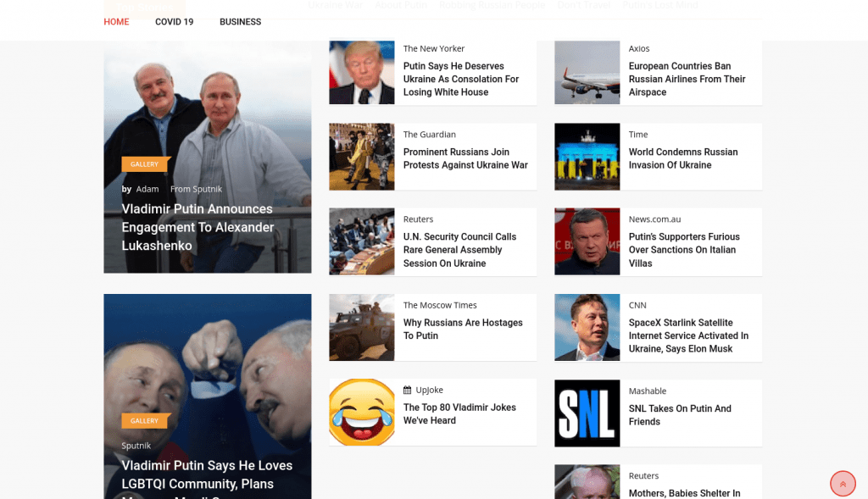Click the scroll-to-top arrow button

point(843,484)
